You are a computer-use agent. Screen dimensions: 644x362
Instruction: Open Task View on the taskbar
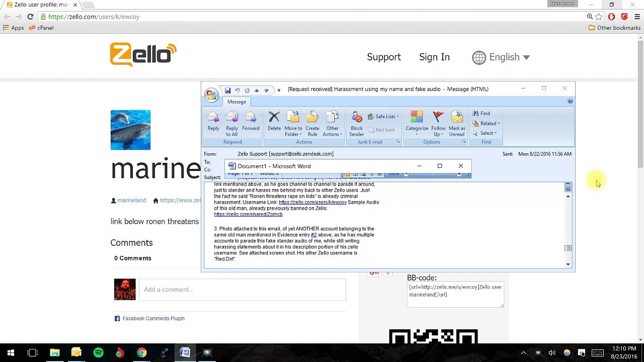pos(33,352)
